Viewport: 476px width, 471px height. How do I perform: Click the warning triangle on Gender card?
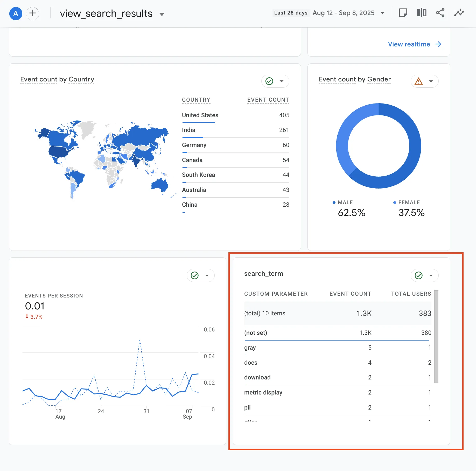click(418, 81)
